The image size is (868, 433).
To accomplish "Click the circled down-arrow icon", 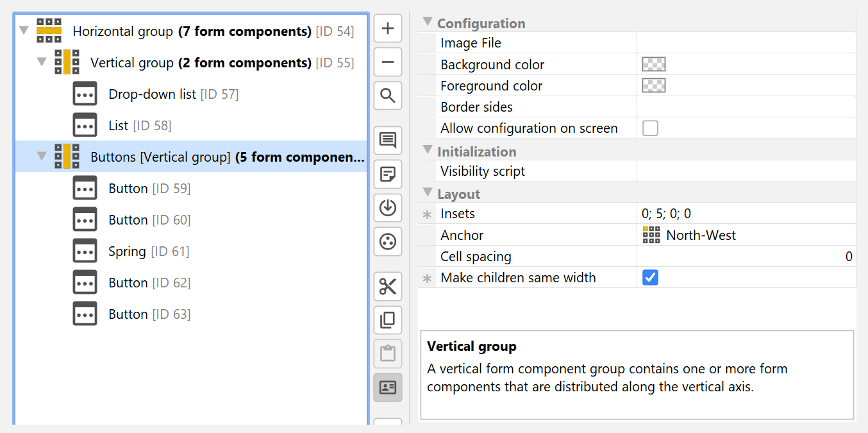I will [x=388, y=208].
